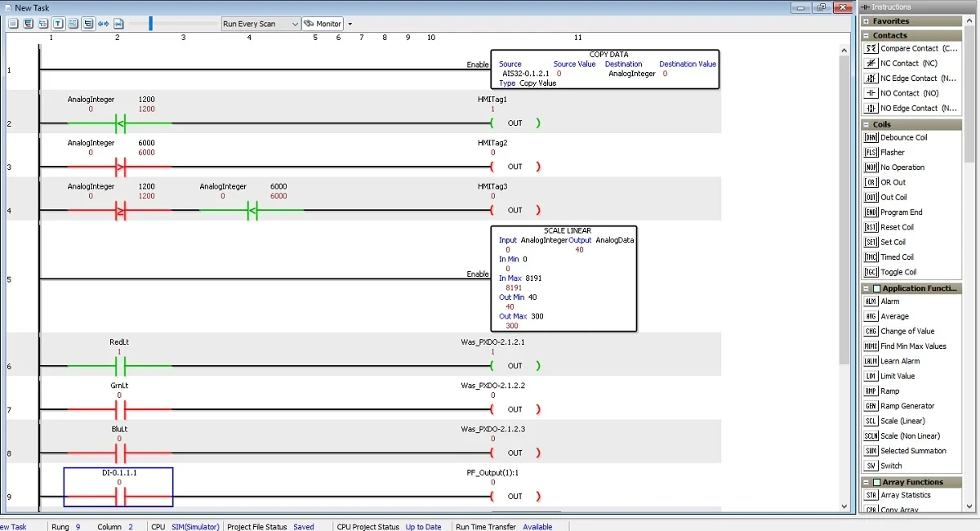
Task: Pick the NO Contact instruction
Action: pos(871,93)
